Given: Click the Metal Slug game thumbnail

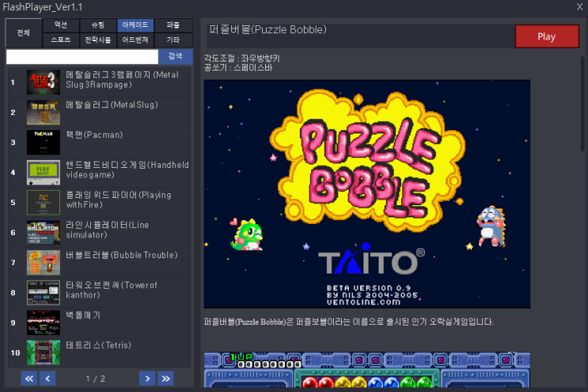Looking at the screenshot, I should pos(44,112).
